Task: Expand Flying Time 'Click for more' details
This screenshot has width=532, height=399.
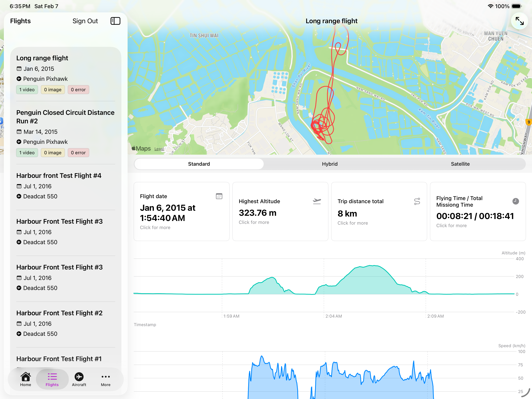Action: pos(451,225)
